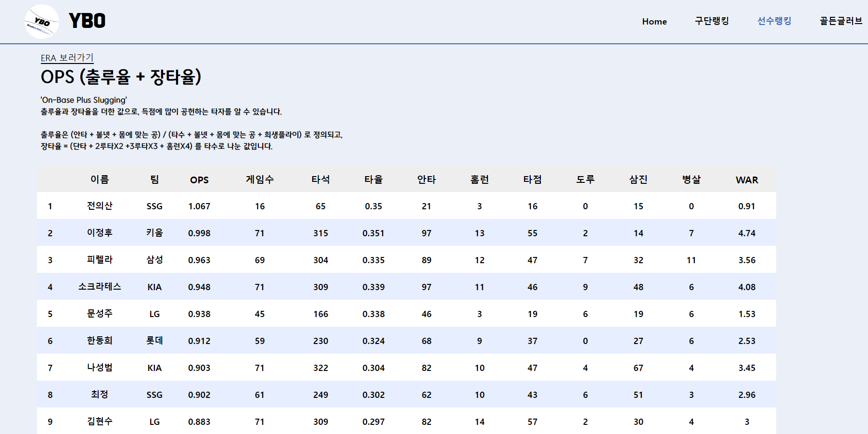Click LG team cell for 문성주
Viewport: 868px width, 434px height.
coord(154,314)
